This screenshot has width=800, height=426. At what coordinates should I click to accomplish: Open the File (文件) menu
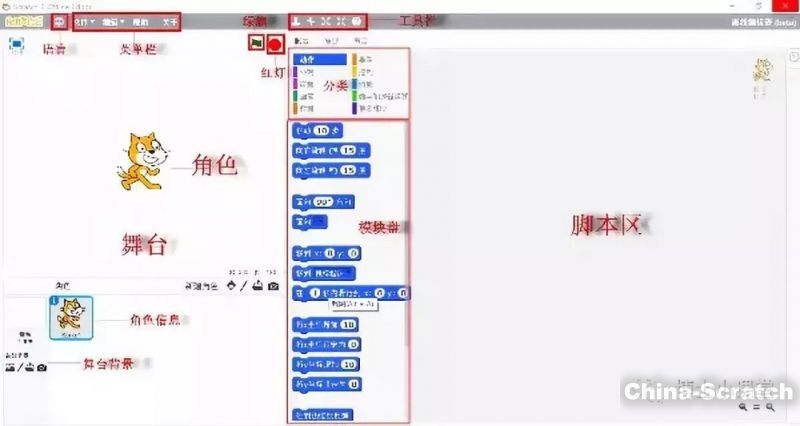click(x=85, y=21)
